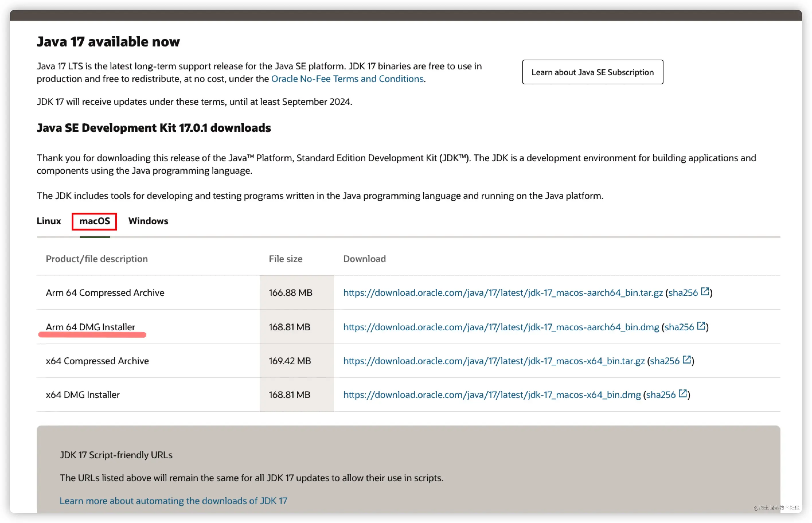Screen dimensions: 812x523
Task: Click the Product/file description column header
Action: (x=97, y=259)
